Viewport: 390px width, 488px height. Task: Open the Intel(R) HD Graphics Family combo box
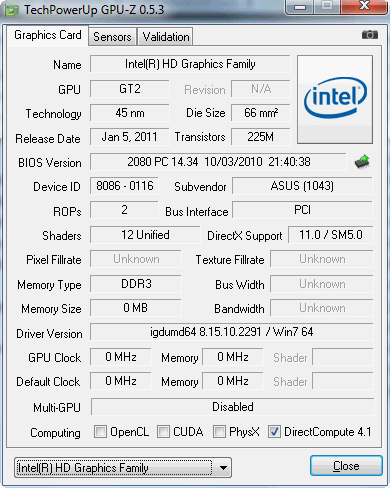pyautogui.click(x=123, y=468)
